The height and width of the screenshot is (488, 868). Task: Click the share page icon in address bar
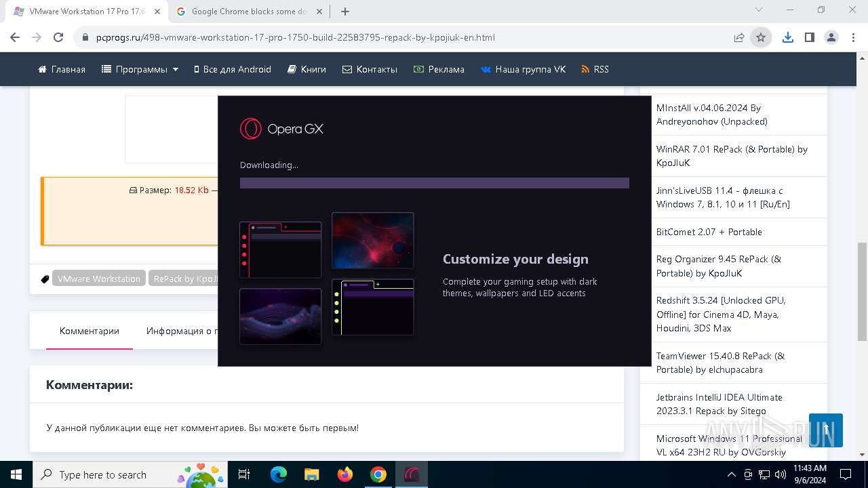point(739,37)
